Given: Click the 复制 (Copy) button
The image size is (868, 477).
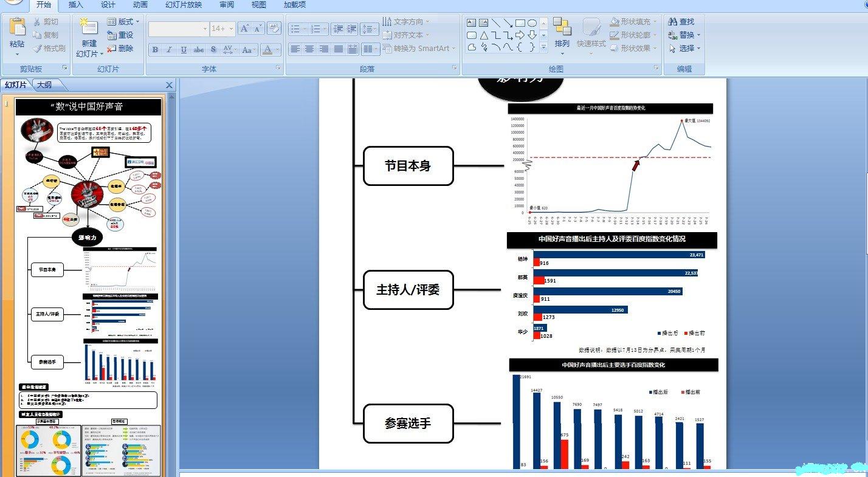Looking at the screenshot, I should pos(47,35).
